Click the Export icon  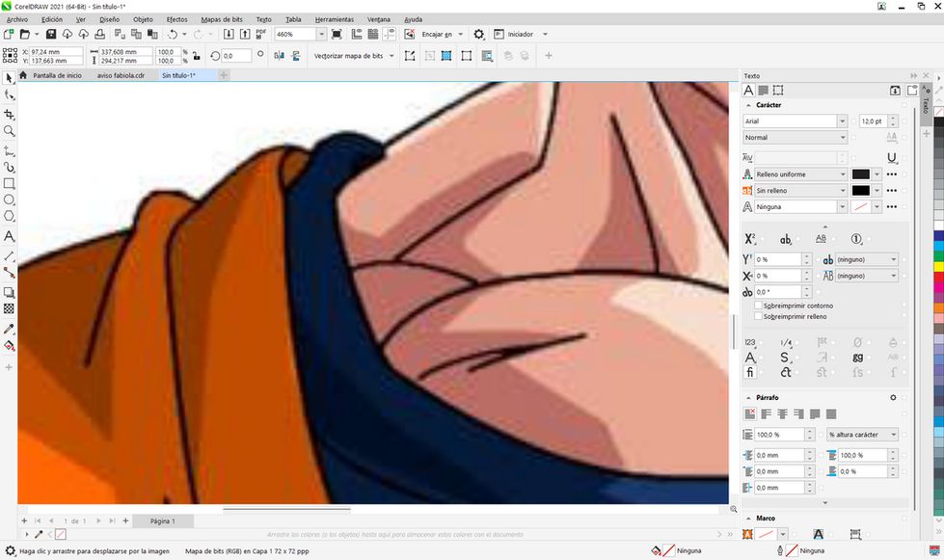[245, 35]
